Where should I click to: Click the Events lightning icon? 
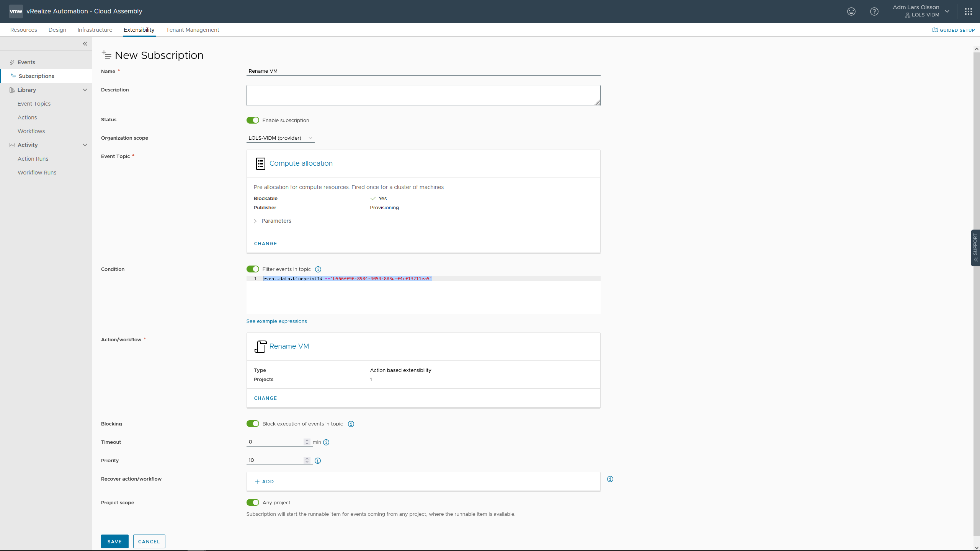point(12,62)
